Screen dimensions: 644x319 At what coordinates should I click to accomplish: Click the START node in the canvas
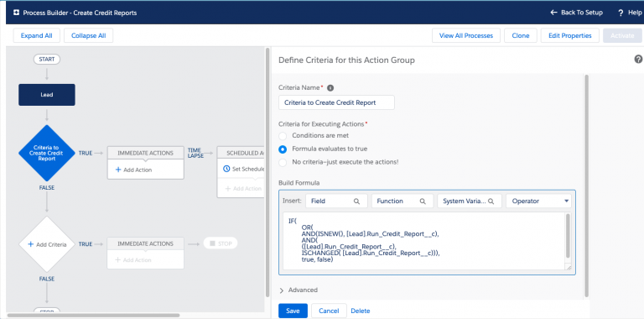click(x=47, y=60)
